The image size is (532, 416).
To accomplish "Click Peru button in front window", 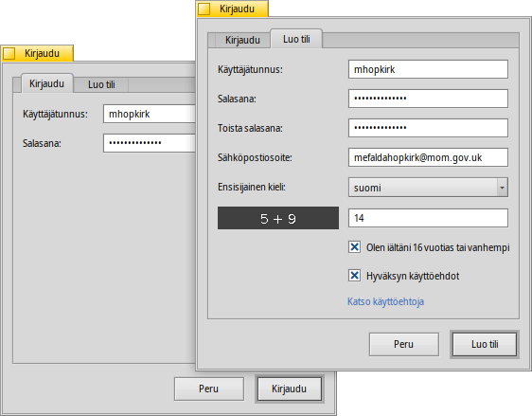I will click(404, 344).
